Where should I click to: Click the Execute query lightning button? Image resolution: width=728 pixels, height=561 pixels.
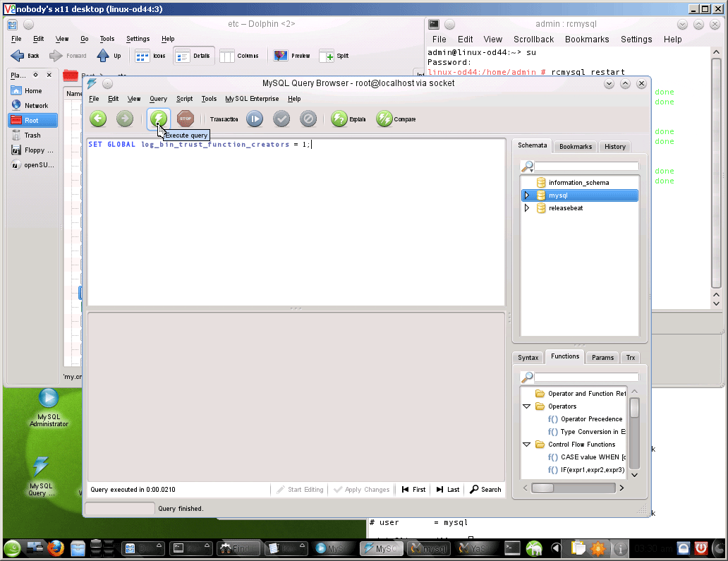(158, 119)
